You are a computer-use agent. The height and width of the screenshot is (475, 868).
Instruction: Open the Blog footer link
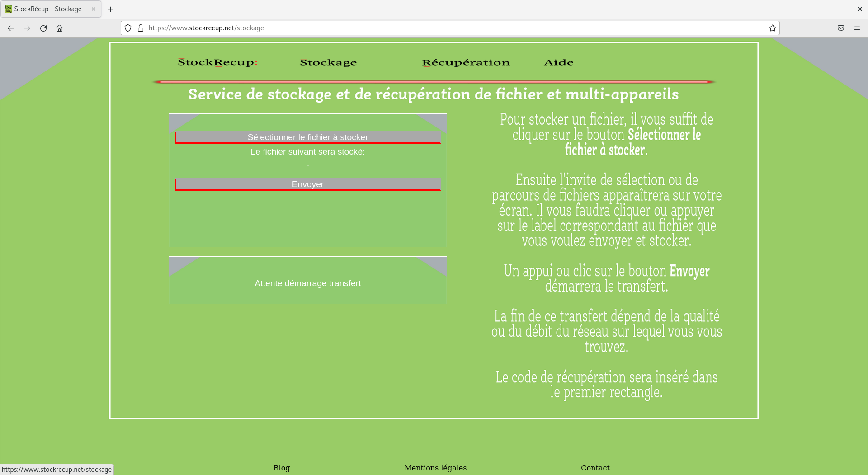[282, 468]
